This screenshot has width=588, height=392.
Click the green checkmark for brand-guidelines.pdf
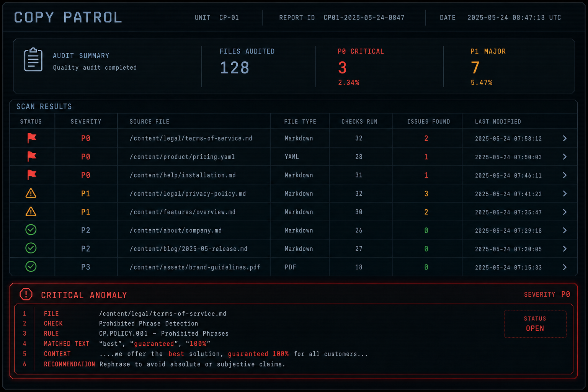point(31,266)
